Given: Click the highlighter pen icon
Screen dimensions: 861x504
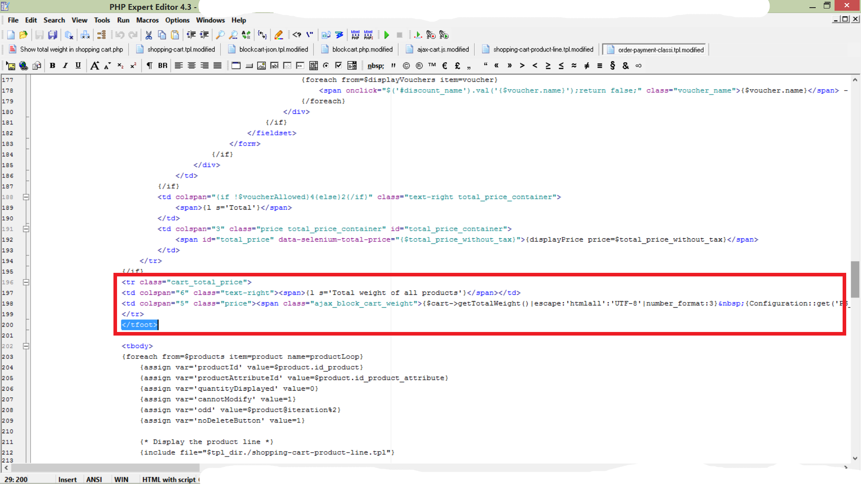Looking at the screenshot, I should 278,35.
